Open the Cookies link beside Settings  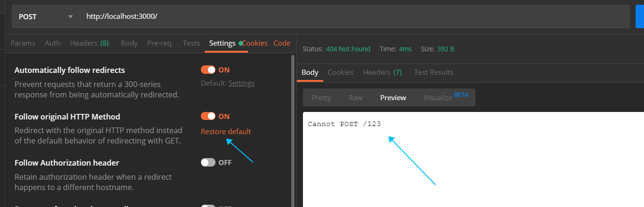pyautogui.click(x=255, y=43)
